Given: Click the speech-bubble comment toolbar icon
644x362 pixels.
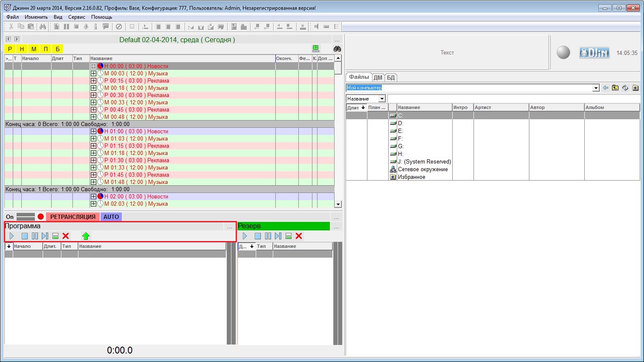Looking at the screenshot, I should (106, 26).
